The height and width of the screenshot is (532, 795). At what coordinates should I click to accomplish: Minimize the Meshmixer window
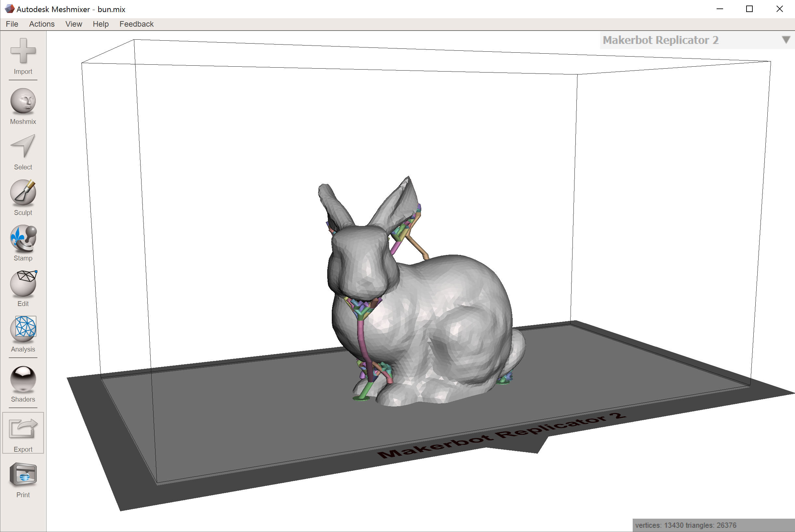(720, 9)
